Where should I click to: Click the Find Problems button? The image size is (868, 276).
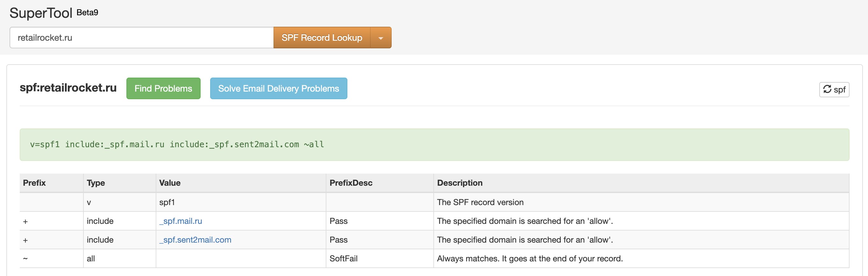(x=163, y=88)
